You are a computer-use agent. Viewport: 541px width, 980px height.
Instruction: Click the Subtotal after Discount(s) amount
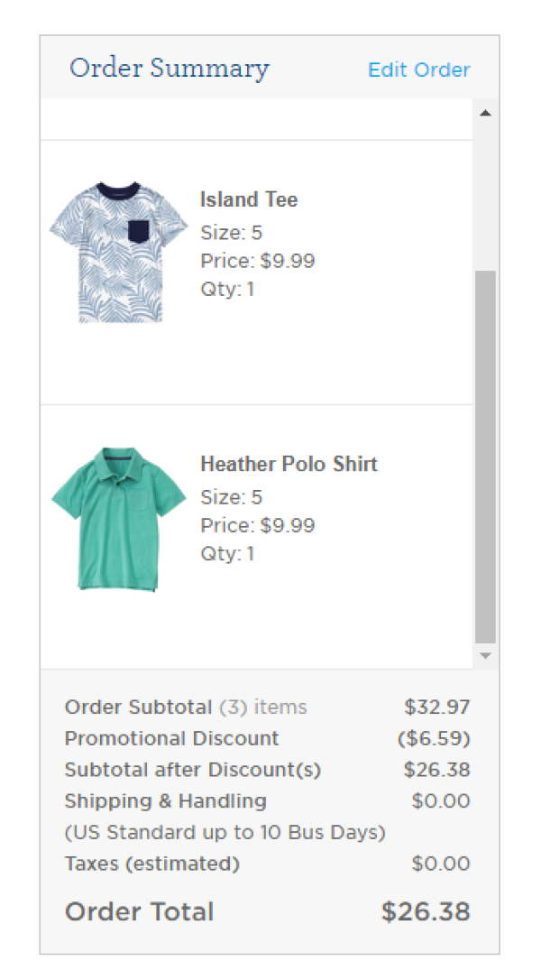point(436,770)
